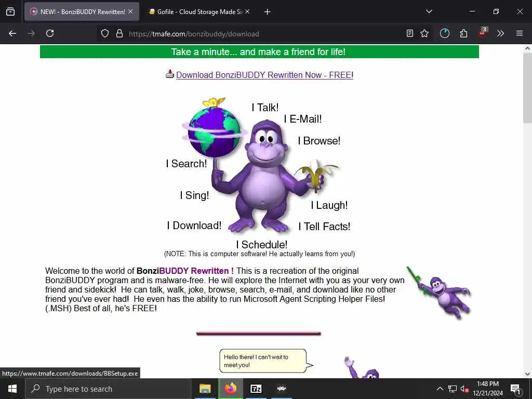This screenshot has width=532, height=399.
Task: Bookmark this page with the star
Action: [x=424, y=33]
